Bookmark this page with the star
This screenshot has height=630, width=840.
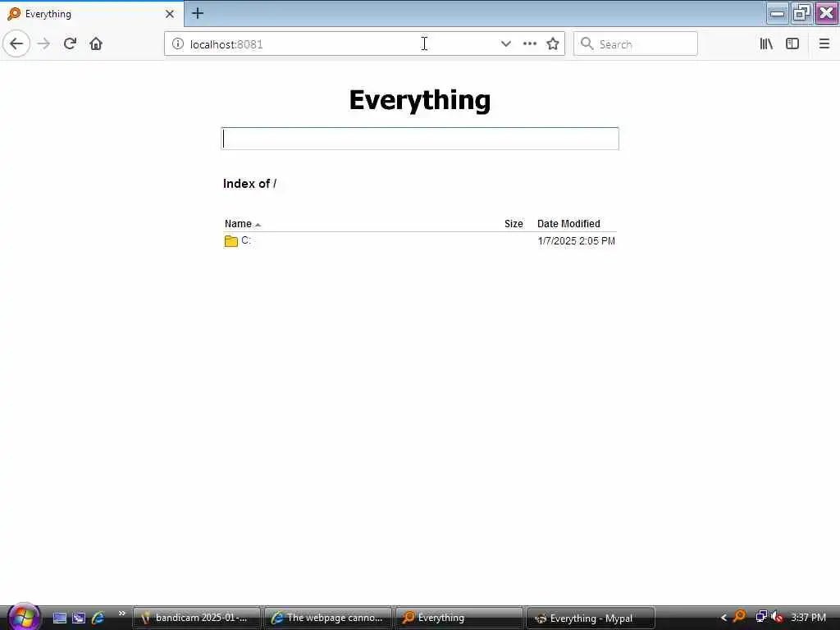(553, 44)
